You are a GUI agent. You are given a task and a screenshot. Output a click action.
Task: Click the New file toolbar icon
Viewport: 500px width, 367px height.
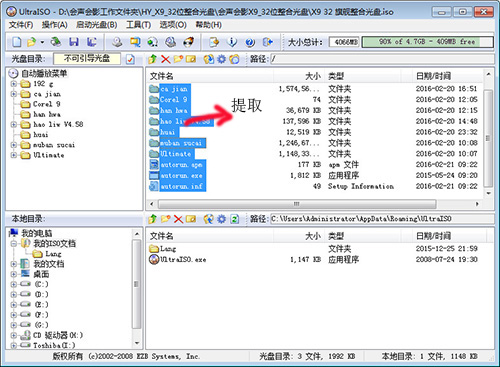click(x=17, y=42)
